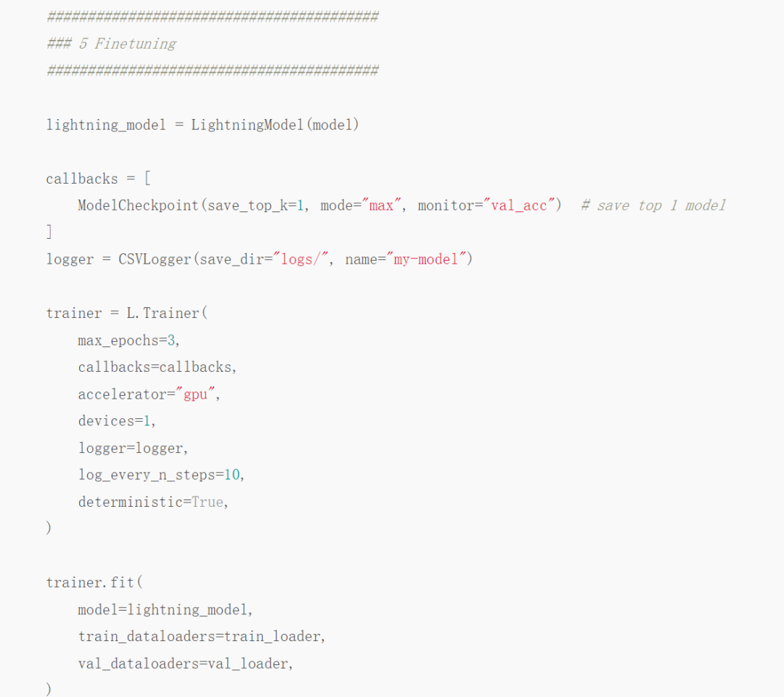The image size is (784, 697).
Task: Click the "max" mode string
Action: 381,205
